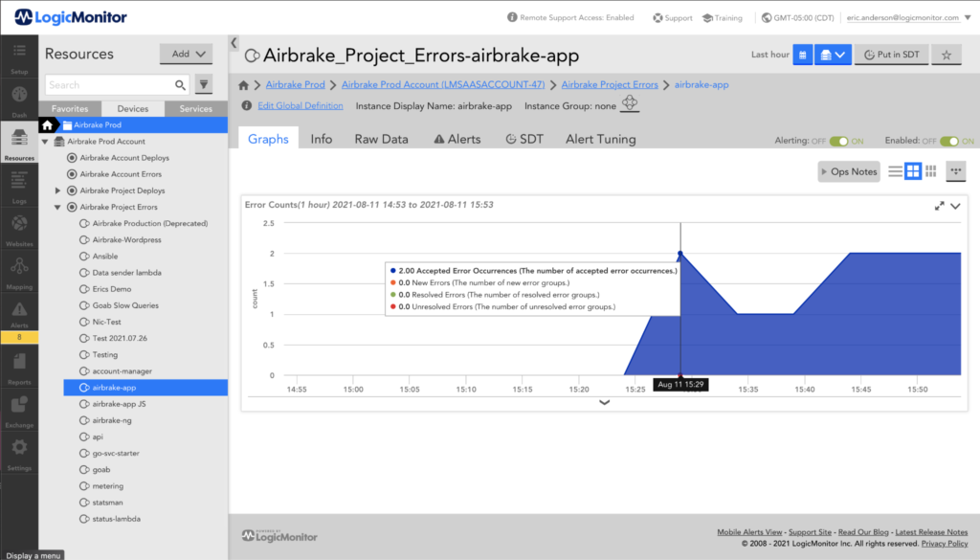The height and width of the screenshot is (560, 980).
Task: Open the Resources sidebar icon
Action: (x=19, y=144)
